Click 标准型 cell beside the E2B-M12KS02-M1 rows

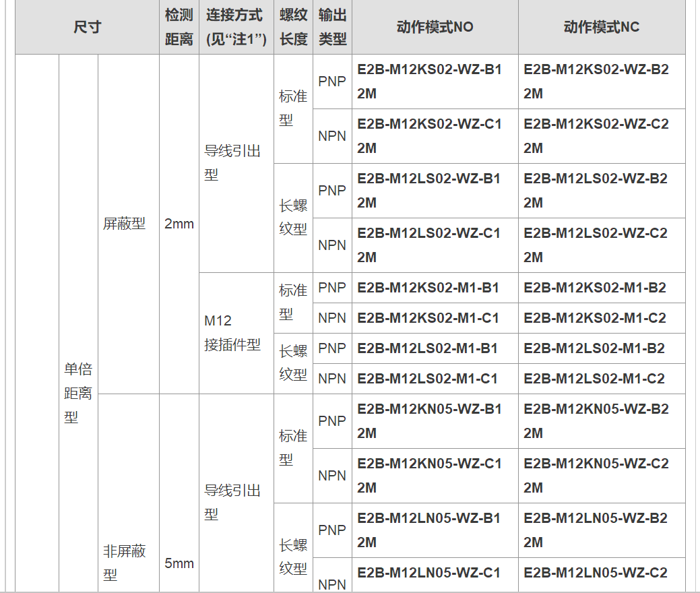point(293,303)
